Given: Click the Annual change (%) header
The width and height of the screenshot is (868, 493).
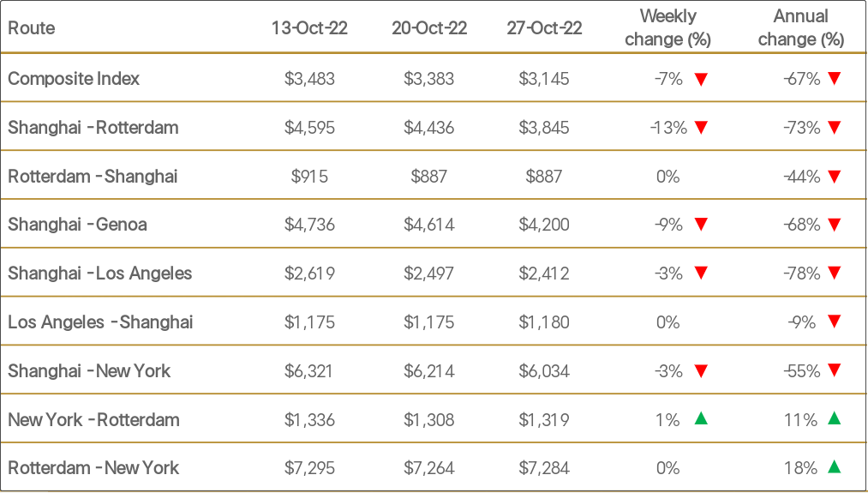Looking at the screenshot, I should click(800, 27).
